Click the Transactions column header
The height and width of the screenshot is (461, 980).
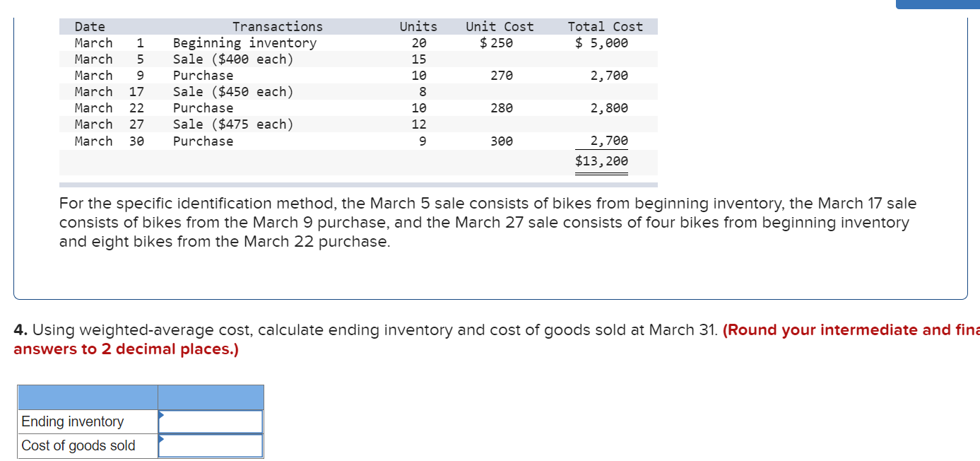tap(277, 26)
